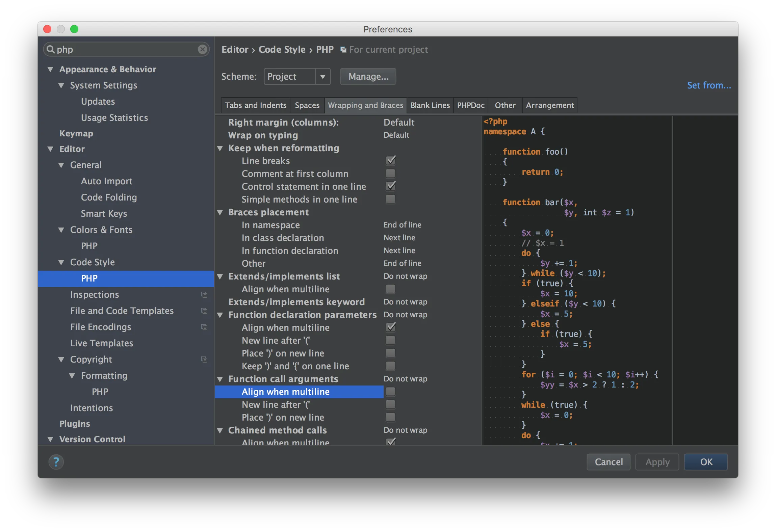Click the 'Set from...' link
The width and height of the screenshot is (776, 532).
coord(709,85)
